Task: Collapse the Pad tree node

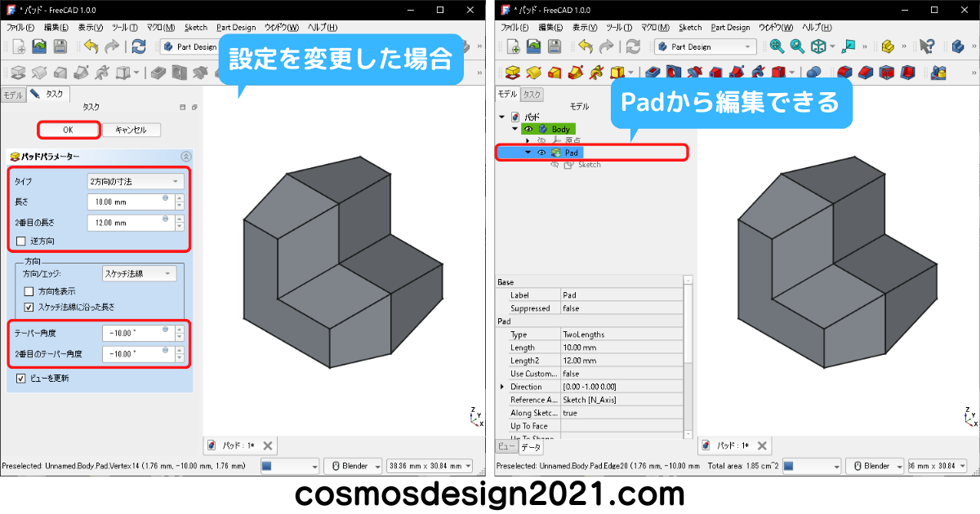Action: click(x=528, y=153)
